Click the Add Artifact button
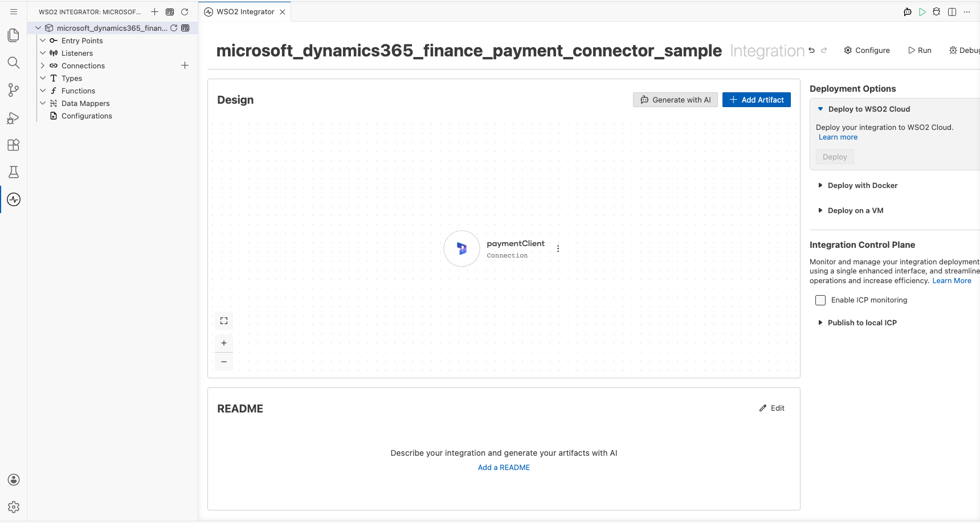This screenshot has width=980, height=523. (757, 100)
